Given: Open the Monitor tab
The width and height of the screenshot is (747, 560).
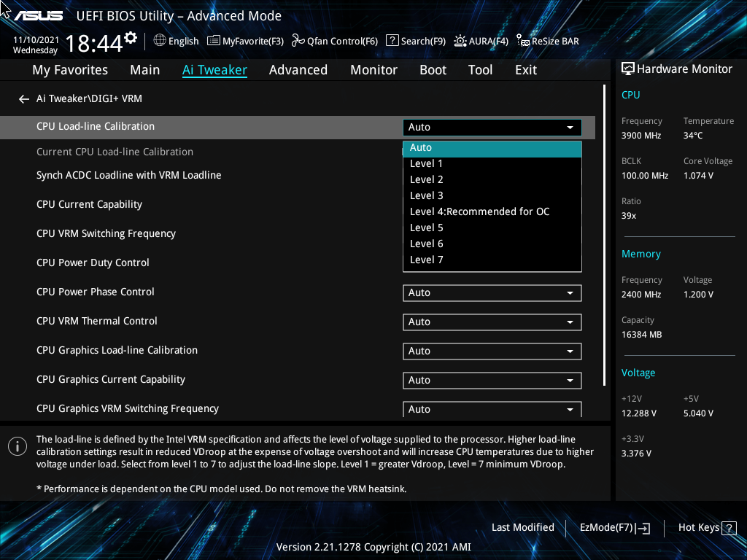Looking at the screenshot, I should point(374,70).
